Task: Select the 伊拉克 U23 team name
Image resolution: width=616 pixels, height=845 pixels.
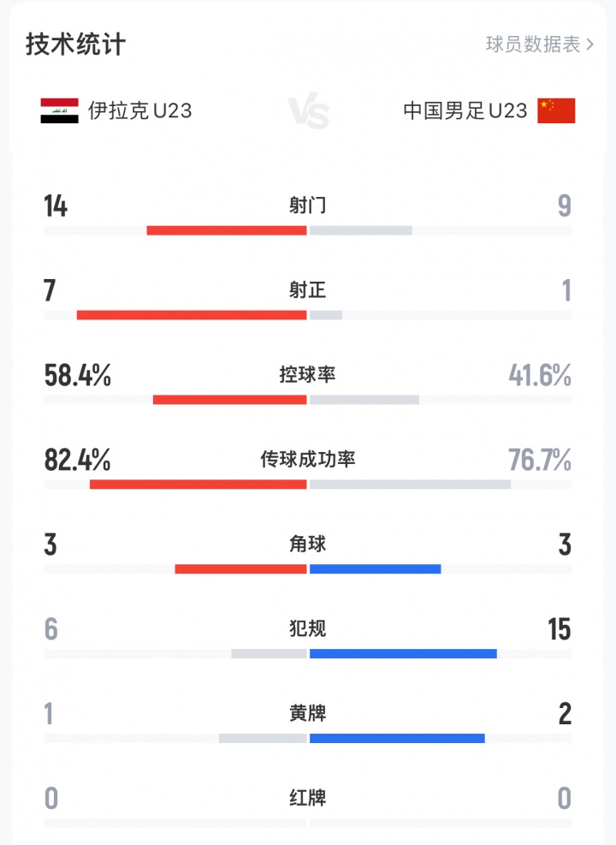Action: coord(139,110)
